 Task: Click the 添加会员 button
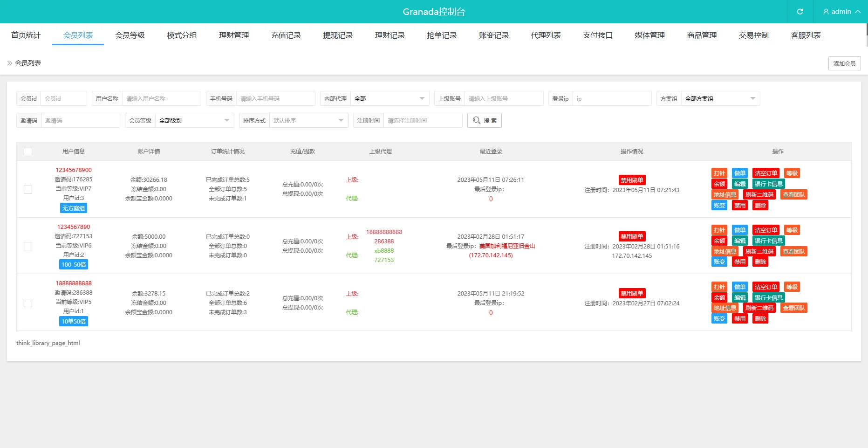tap(844, 63)
